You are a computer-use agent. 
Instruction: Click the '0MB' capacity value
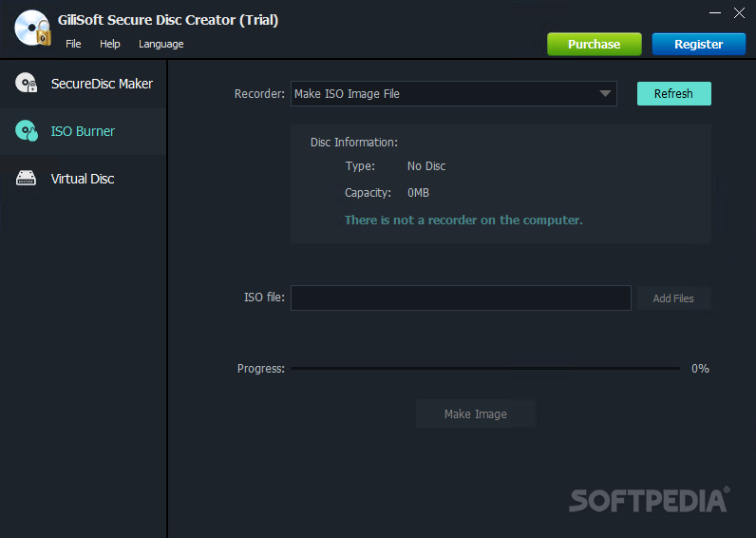[x=418, y=193]
